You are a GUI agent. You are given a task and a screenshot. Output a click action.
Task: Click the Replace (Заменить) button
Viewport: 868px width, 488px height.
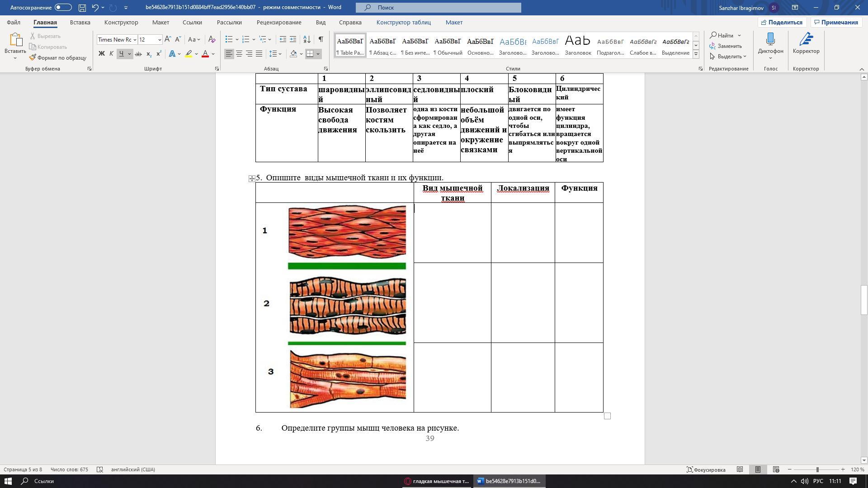726,46
